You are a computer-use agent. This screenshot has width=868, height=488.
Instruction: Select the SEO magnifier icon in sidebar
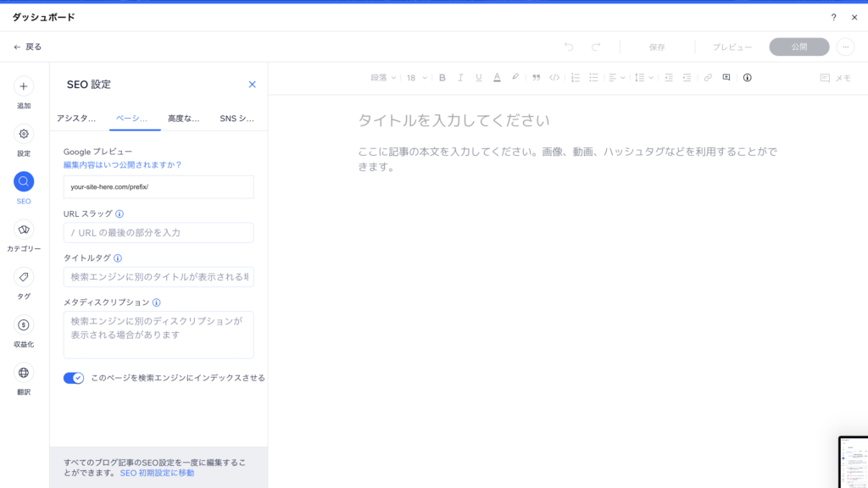[23, 181]
